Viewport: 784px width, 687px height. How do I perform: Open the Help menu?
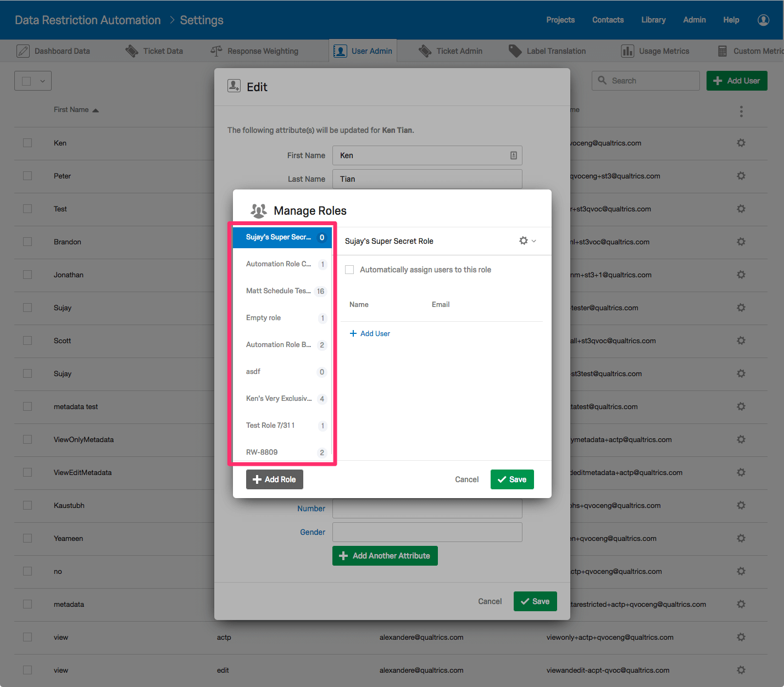coord(731,20)
